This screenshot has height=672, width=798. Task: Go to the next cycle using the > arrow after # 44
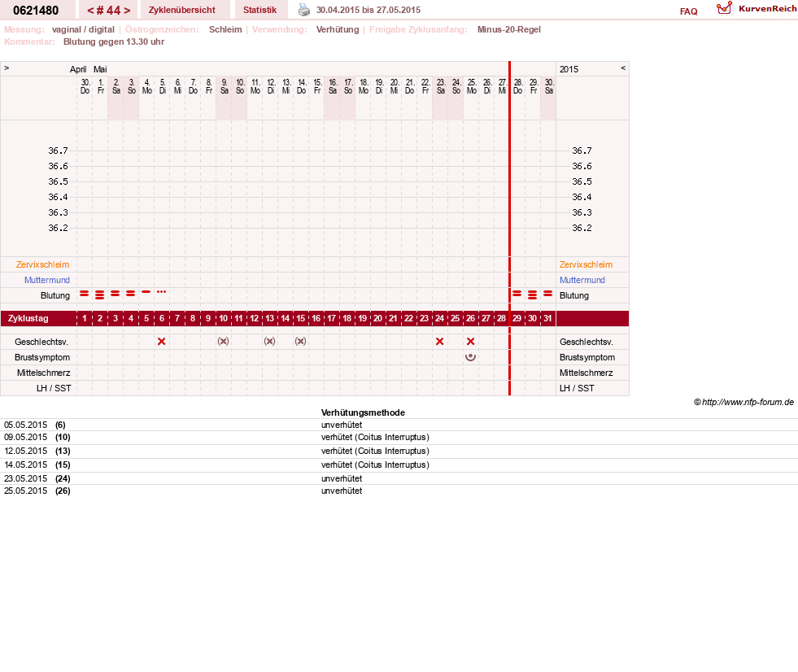pos(127,11)
